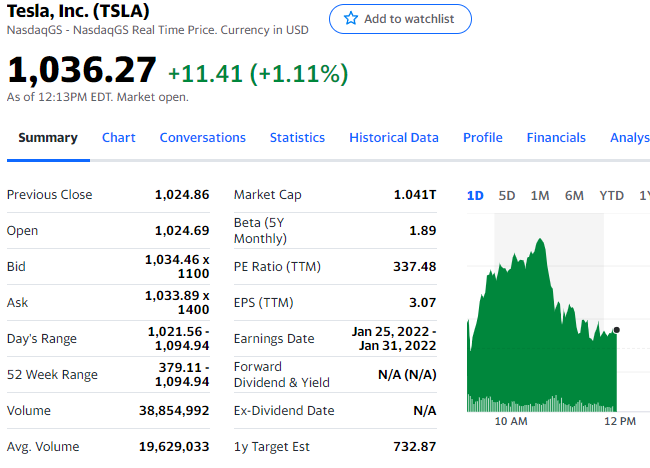Click the Previous Close value 1,024.86
This screenshot has height=468, width=650.
point(182,195)
